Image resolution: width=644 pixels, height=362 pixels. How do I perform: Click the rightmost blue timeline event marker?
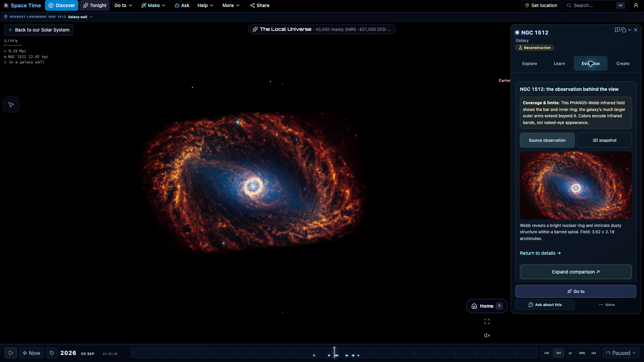tap(358, 355)
